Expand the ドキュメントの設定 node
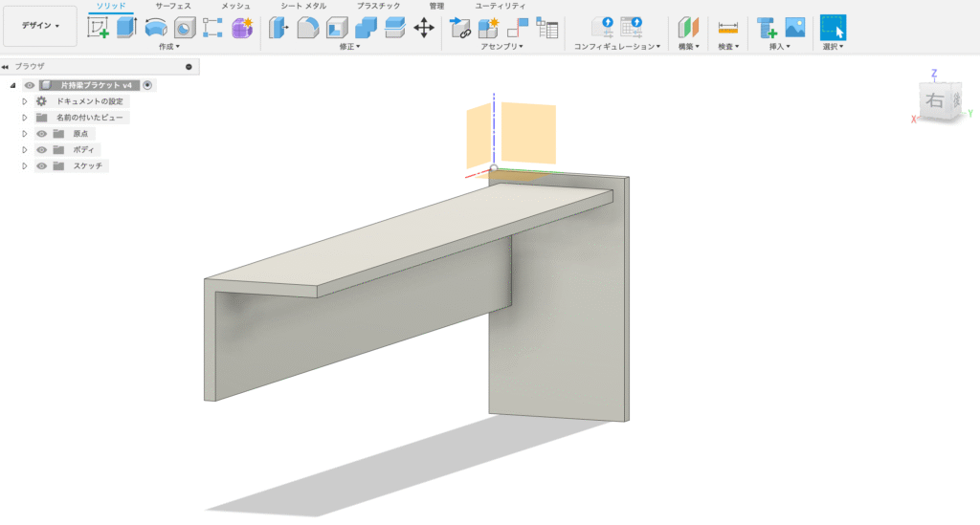The width and height of the screenshot is (980, 525). click(x=25, y=101)
